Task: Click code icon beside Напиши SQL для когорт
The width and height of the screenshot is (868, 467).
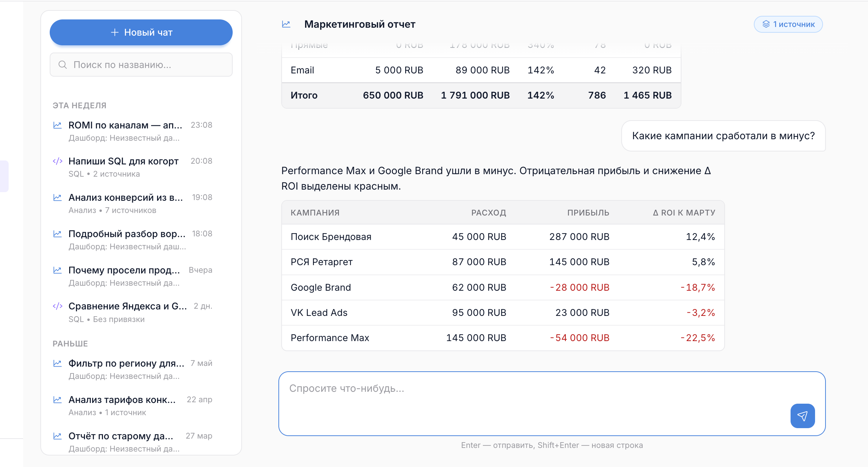Action: (x=58, y=161)
